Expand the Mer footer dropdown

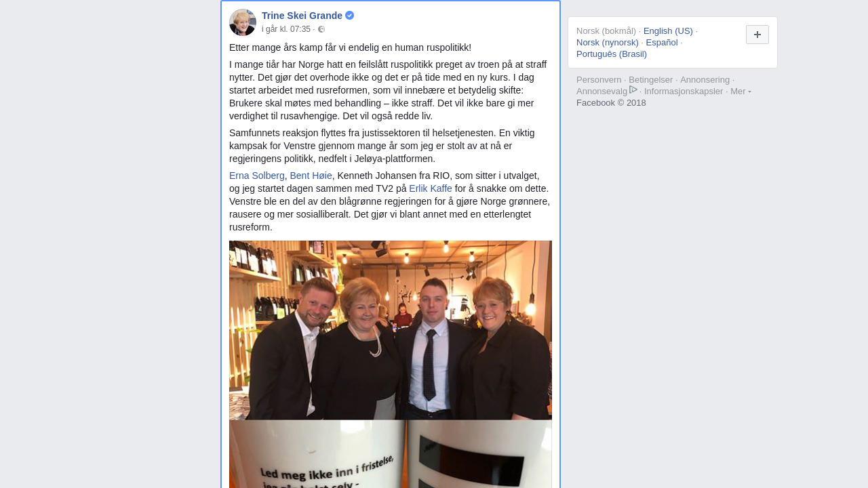coord(741,91)
